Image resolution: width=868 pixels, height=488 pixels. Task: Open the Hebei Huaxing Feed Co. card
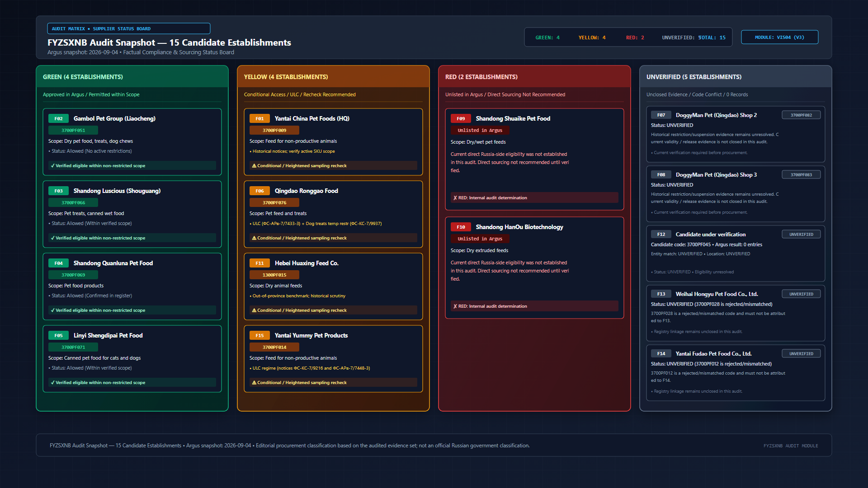coord(333,286)
